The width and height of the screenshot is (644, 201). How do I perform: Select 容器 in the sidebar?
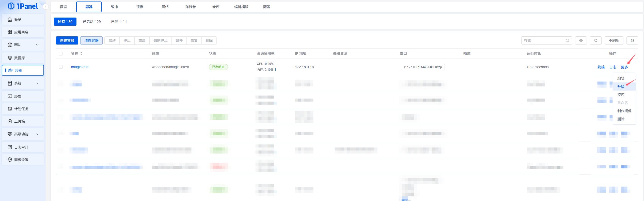23,70
